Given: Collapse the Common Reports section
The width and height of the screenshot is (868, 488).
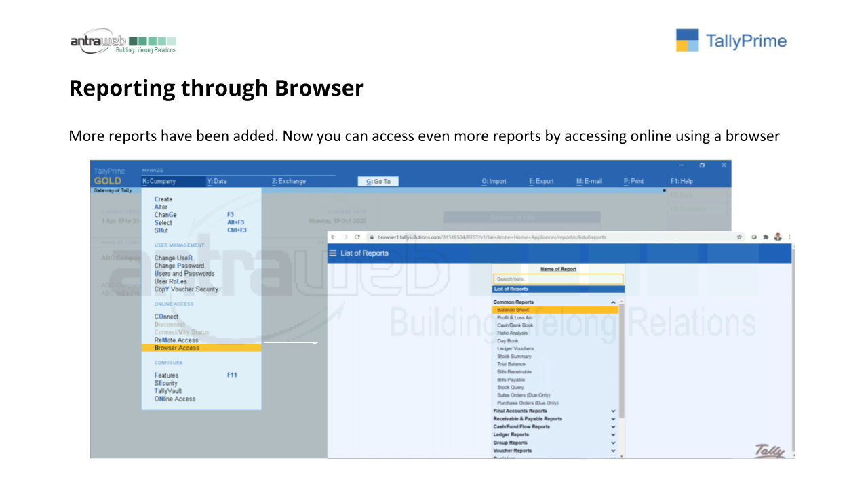Looking at the screenshot, I should coord(613,302).
